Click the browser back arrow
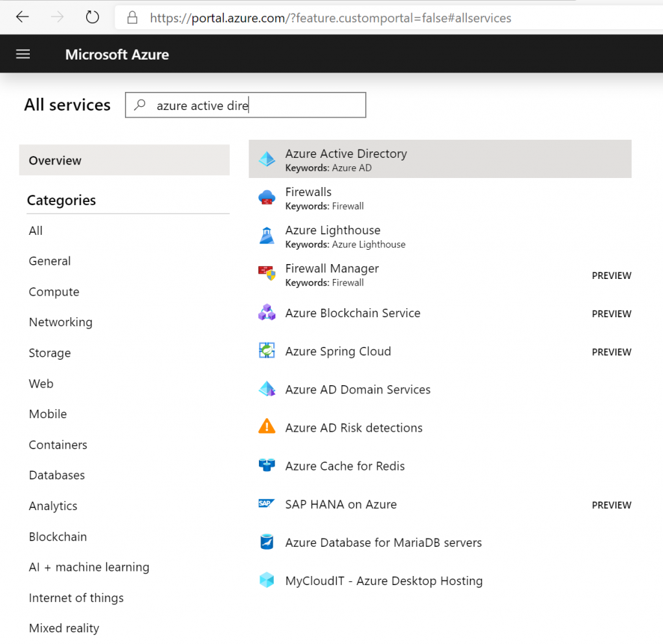The width and height of the screenshot is (663, 644). tap(23, 17)
